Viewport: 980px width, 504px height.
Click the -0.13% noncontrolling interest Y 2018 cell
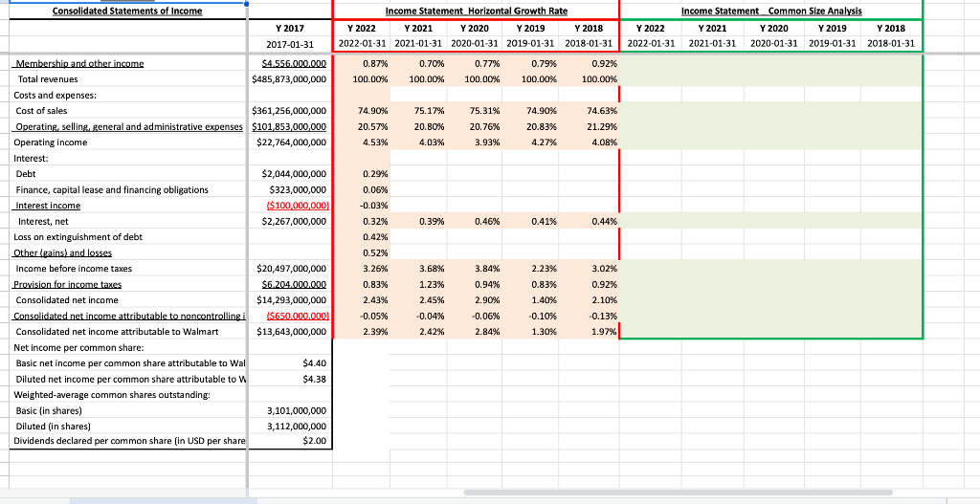click(x=590, y=316)
